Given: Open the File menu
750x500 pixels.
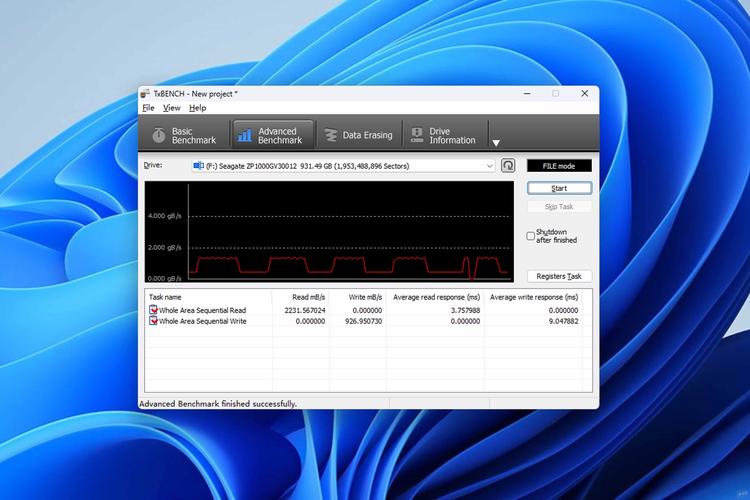Looking at the screenshot, I should 148,108.
